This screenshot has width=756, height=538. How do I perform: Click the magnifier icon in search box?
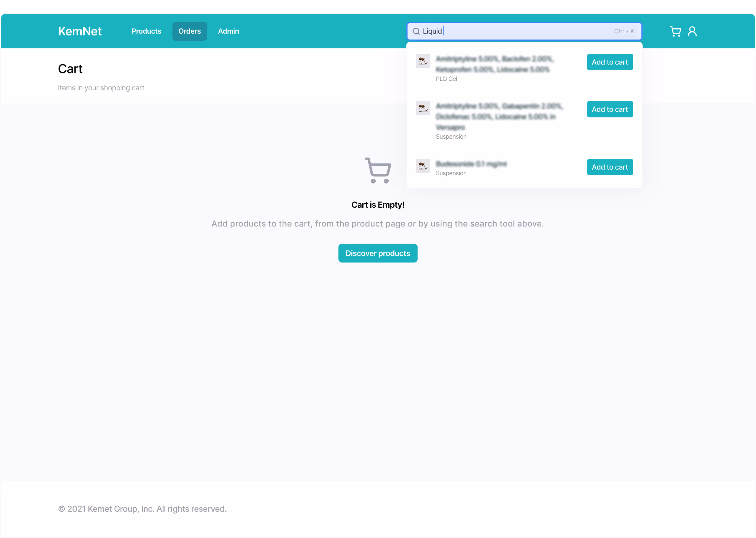416,32
